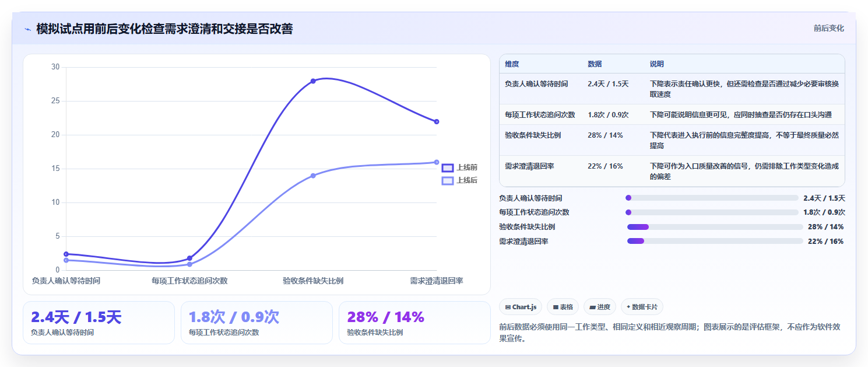Select the 上线前 end point at 22
The width and height of the screenshot is (868, 367).
(x=437, y=121)
